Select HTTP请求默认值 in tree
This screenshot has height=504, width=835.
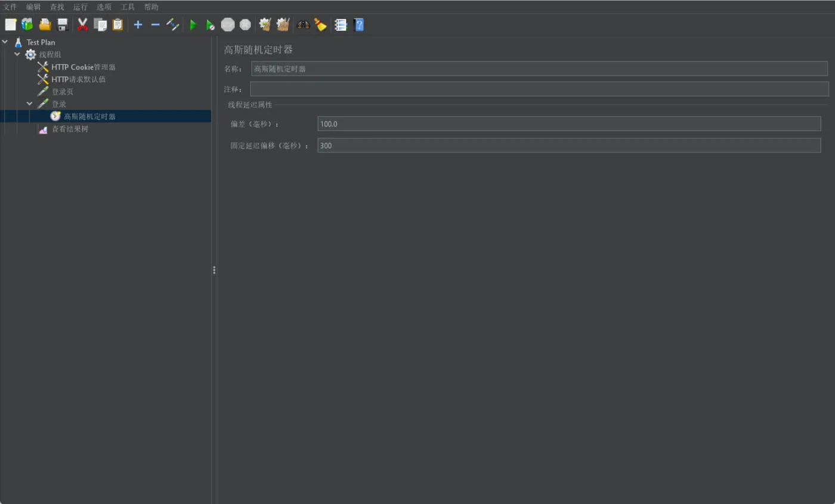pos(78,79)
